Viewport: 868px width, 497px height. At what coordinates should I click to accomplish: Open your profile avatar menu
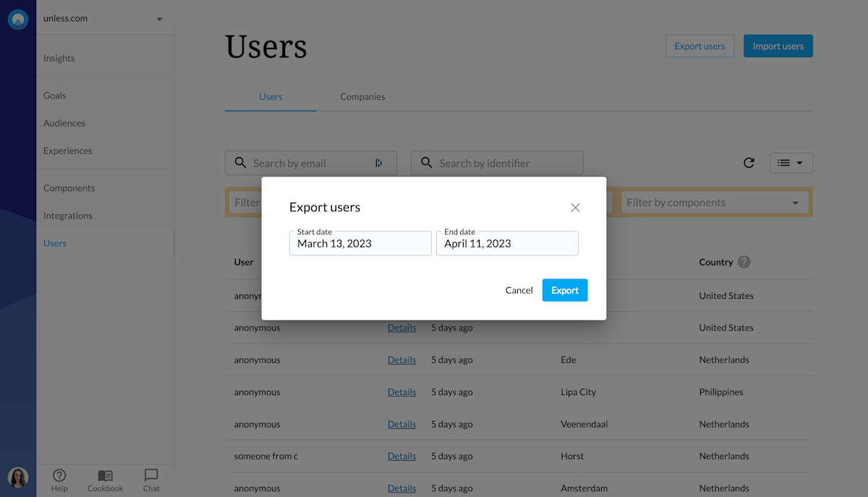tap(17, 477)
